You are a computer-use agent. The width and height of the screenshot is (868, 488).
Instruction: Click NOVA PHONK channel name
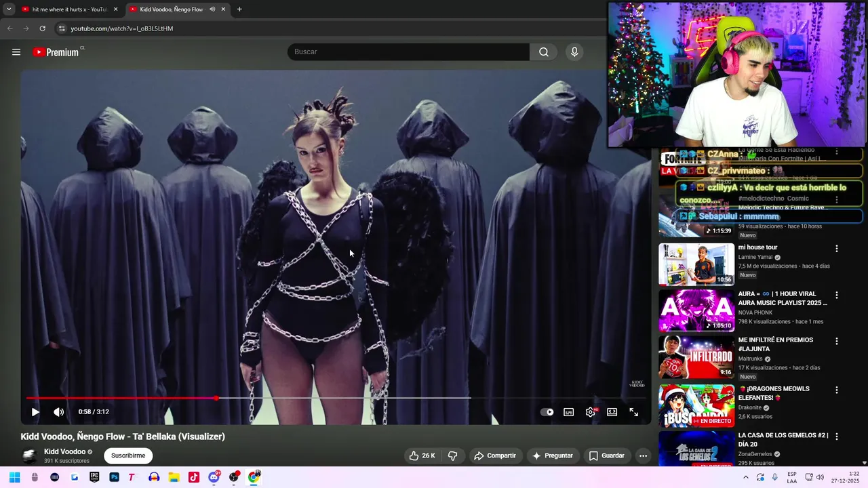coord(755,312)
